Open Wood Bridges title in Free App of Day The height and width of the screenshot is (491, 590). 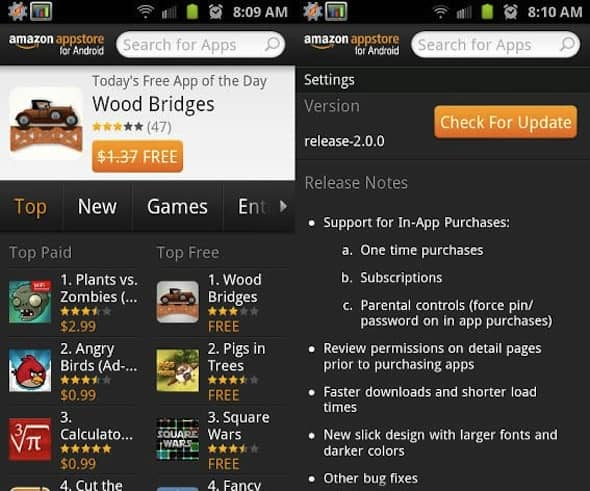pyautogui.click(x=154, y=104)
